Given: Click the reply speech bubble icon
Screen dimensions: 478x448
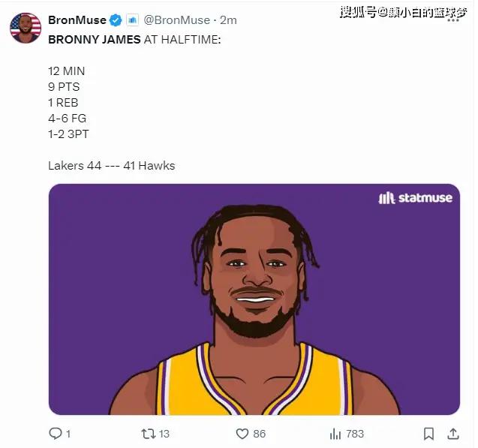Looking at the screenshot, I should pyautogui.click(x=55, y=434).
